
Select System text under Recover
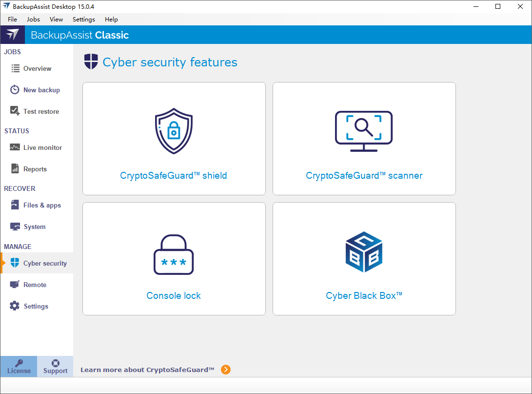pos(35,227)
